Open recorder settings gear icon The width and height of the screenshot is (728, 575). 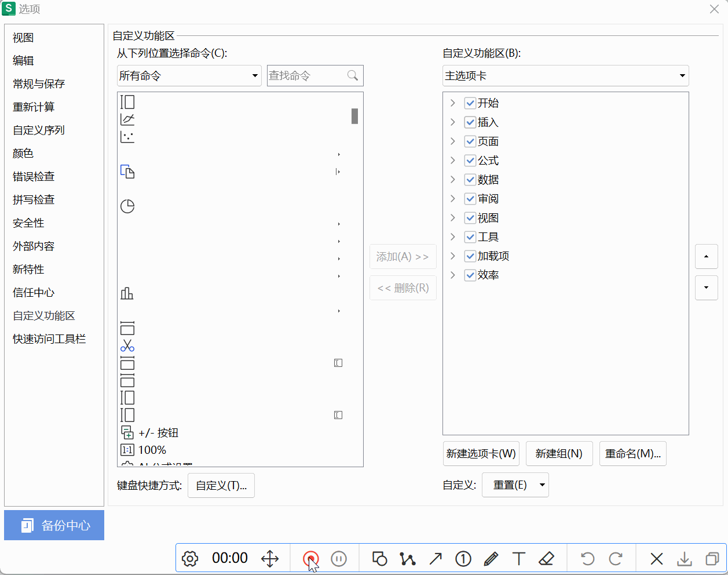coord(190,559)
